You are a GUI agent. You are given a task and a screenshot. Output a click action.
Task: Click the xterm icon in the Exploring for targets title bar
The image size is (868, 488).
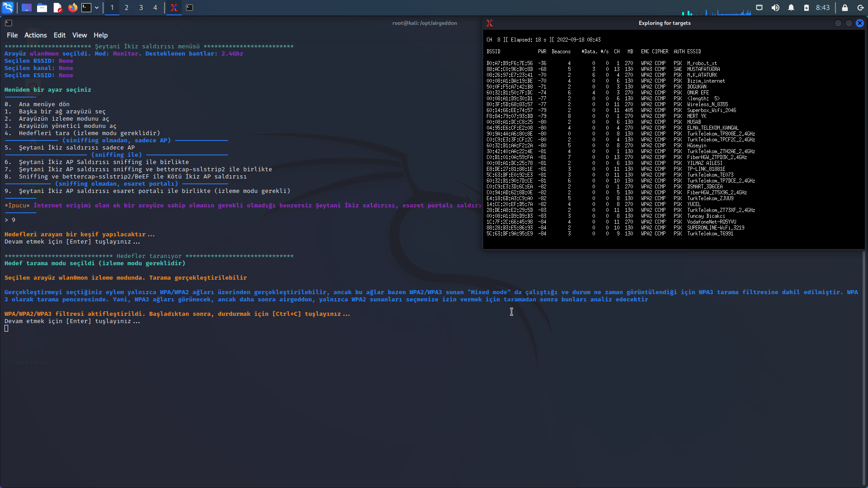pyautogui.click(x=489, y=23)
